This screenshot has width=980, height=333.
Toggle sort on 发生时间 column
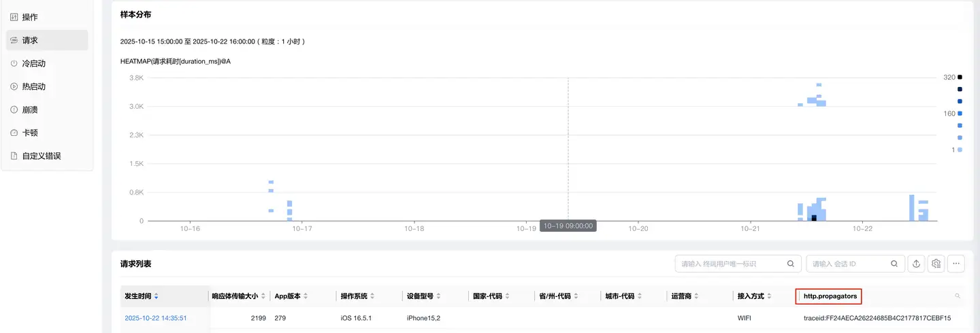pyautogui.click(x=157, y=296)
